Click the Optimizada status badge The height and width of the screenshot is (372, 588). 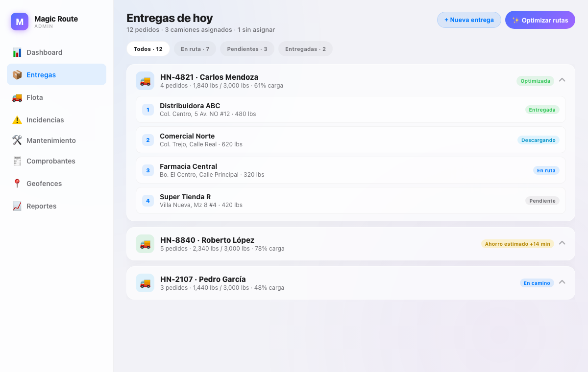[x=535, y=81]
